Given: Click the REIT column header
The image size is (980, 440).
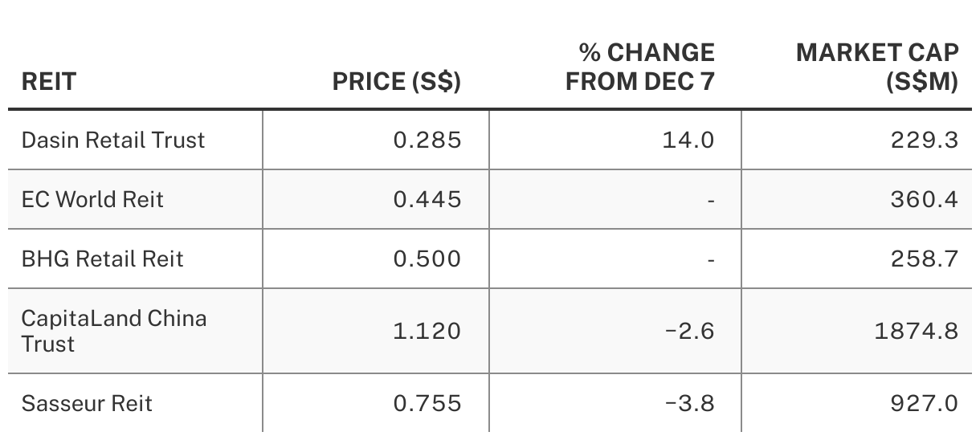Looking at the screenshot, I should 48,81.
